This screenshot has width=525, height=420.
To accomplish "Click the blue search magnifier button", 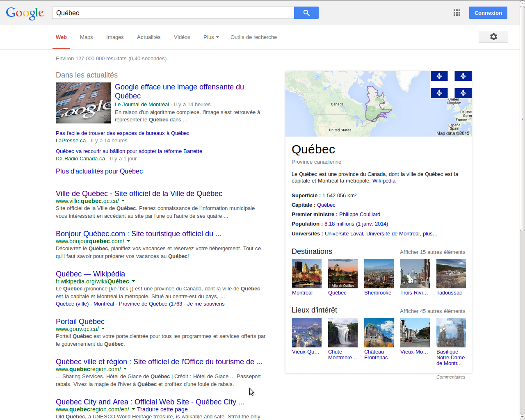I will tap(306, 13).
